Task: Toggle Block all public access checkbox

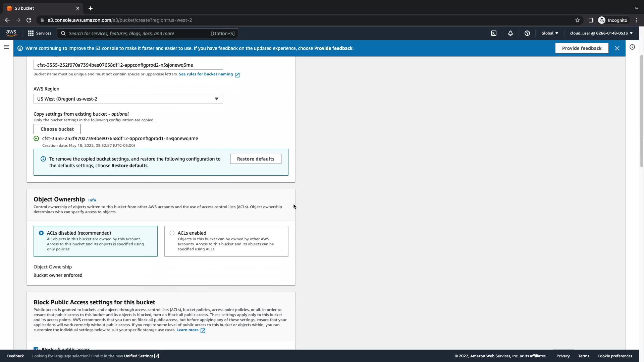Action: pyautogui.click(x=36, y=349)
